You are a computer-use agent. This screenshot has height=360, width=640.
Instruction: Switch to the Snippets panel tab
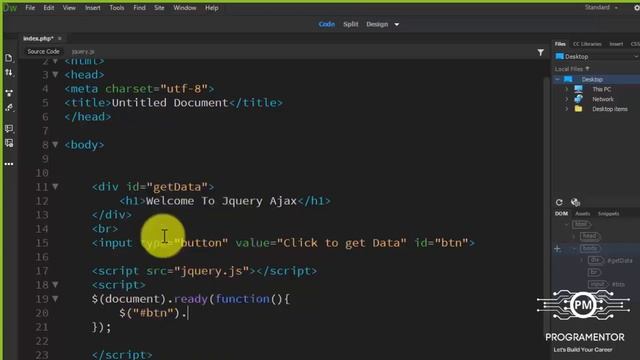(x=608, y=213)
